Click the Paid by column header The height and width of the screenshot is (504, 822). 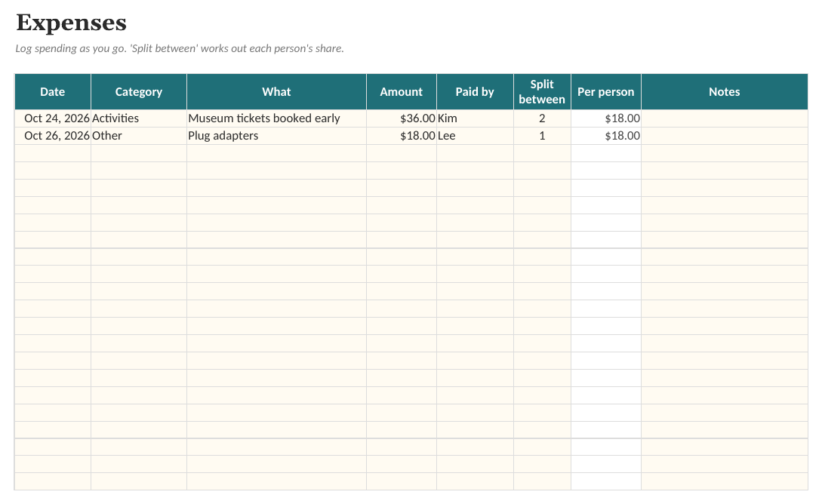475,92
